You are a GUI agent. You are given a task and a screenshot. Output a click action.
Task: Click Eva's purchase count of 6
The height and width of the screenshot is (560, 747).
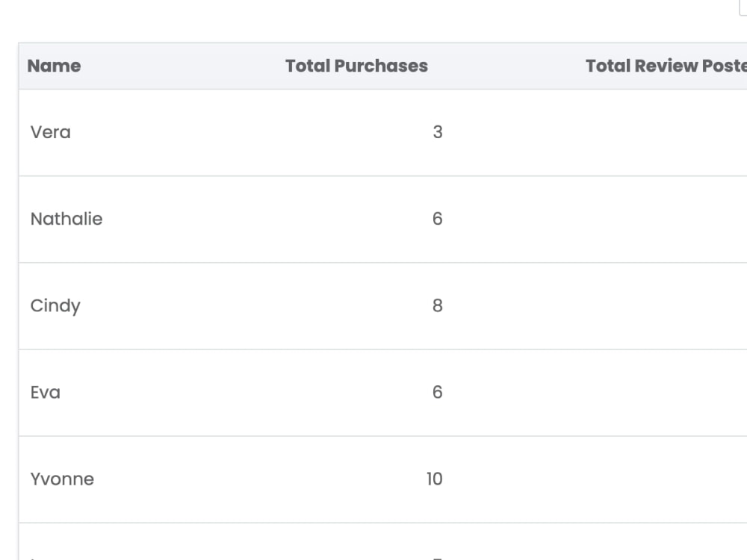(x=437, y=392)
